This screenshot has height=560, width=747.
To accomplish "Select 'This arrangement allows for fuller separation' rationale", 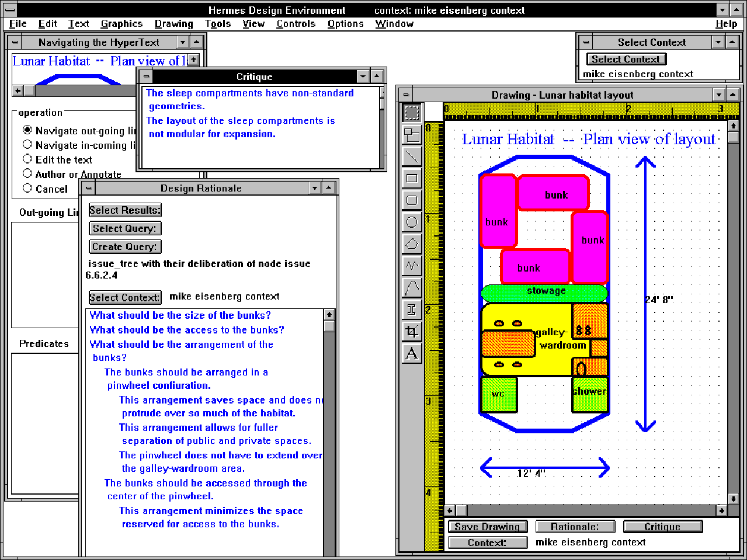I will tap(216, 434).
